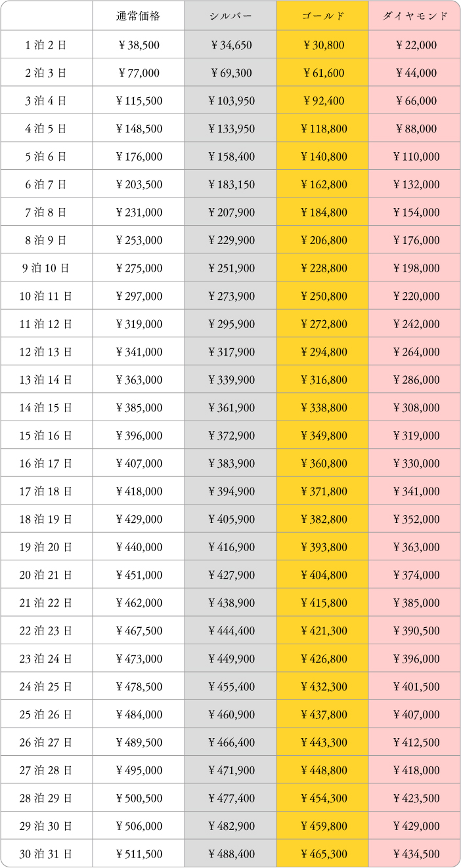Click the ¥38,500 regular price cell
Viewport: 461px width, 868px height.
(138, 45)
